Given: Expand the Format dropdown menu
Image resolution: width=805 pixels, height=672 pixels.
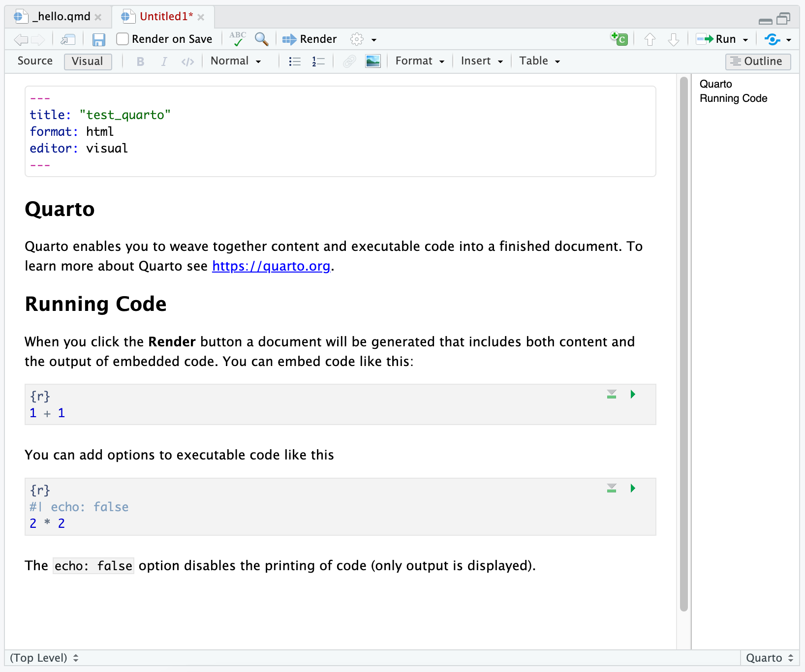Looking at the screenshot, I should point(420,61).
